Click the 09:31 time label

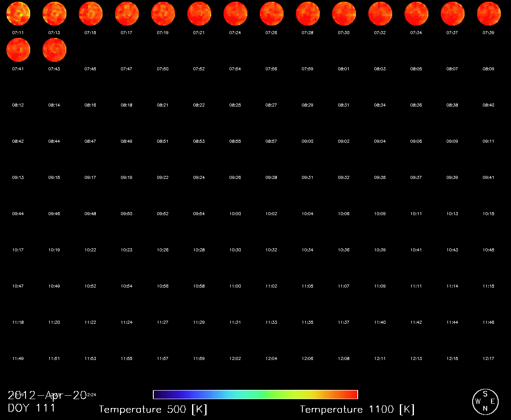pos(307,177)
